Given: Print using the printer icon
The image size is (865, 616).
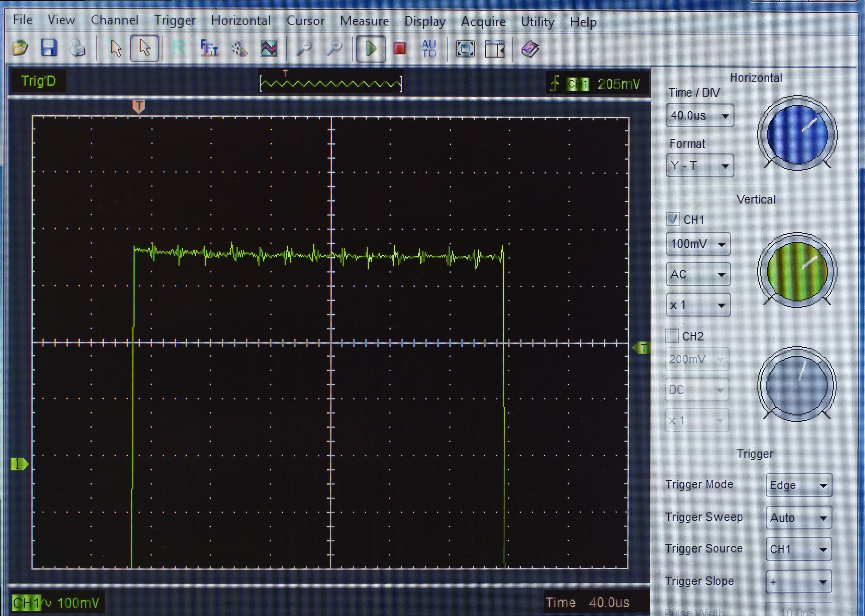Looking at the screenshot, I should click(x=78, y=48).
